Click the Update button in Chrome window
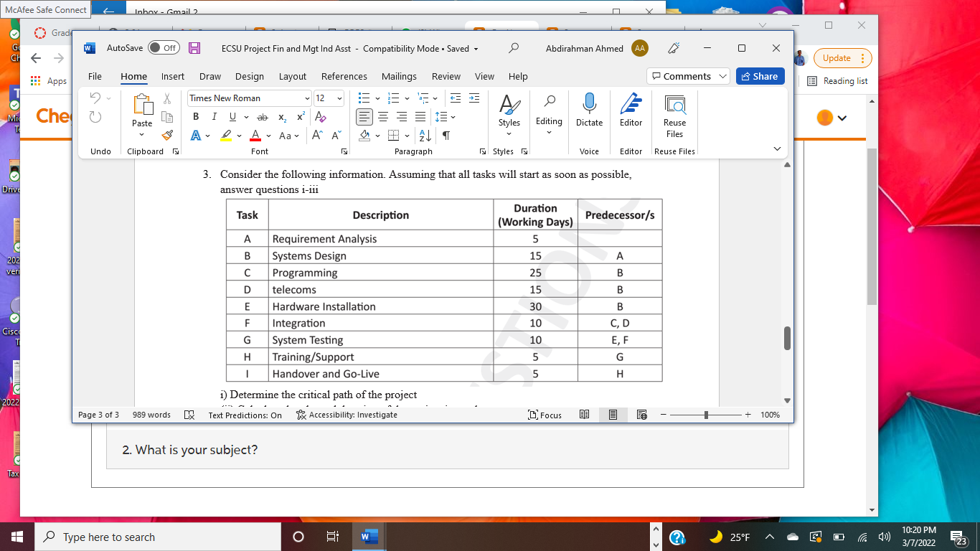Viewport: 980px width, 551px height. (842, 58)
